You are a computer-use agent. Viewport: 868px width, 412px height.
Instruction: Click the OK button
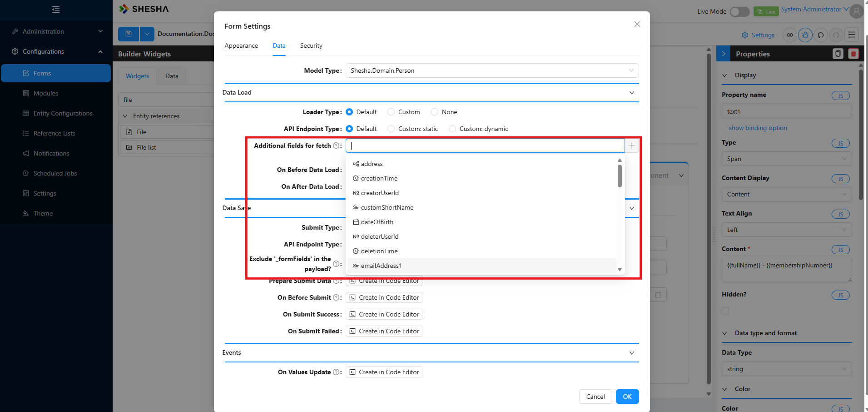pos(627,397)
